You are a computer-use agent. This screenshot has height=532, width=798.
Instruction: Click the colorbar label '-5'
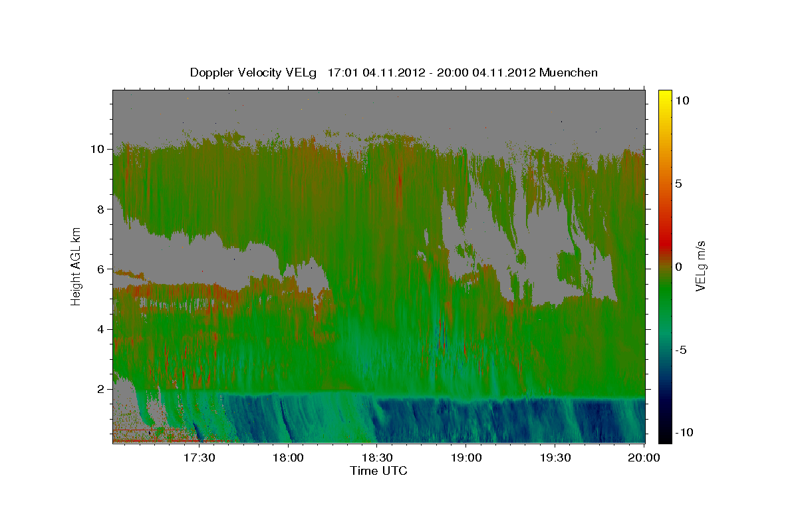point(681,349)
